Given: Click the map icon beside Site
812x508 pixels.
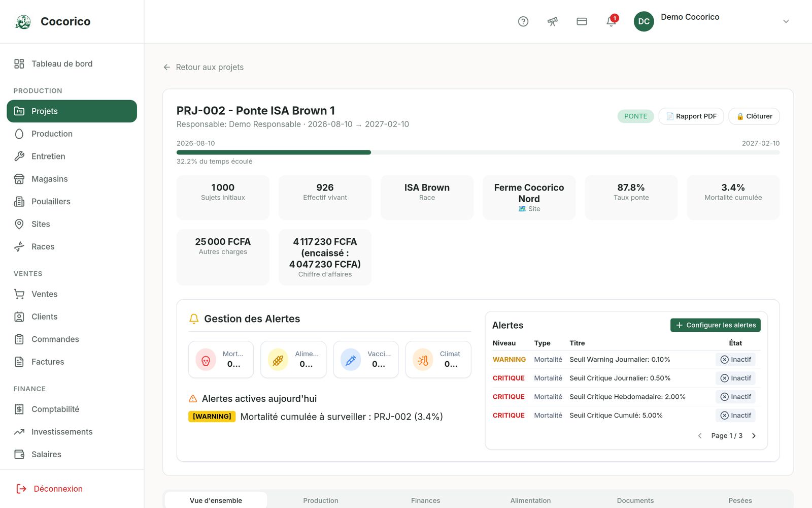Looking at the screenshot, I should tap(522, 209).
